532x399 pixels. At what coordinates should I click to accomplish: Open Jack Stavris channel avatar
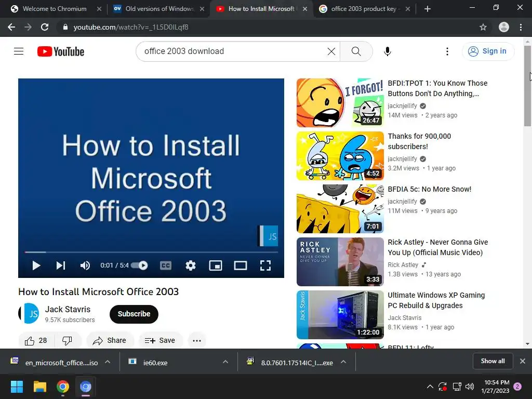(29, 313)
